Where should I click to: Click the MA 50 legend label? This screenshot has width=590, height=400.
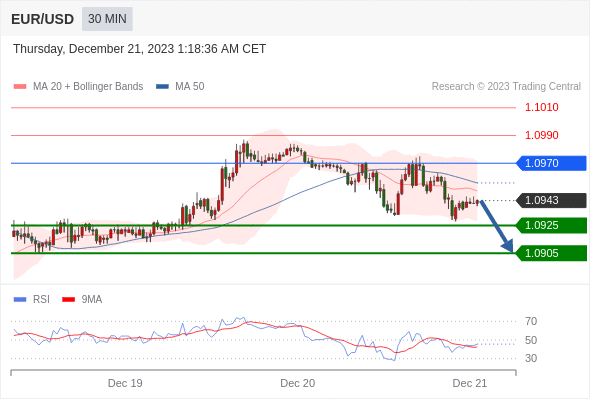point(190,87)
